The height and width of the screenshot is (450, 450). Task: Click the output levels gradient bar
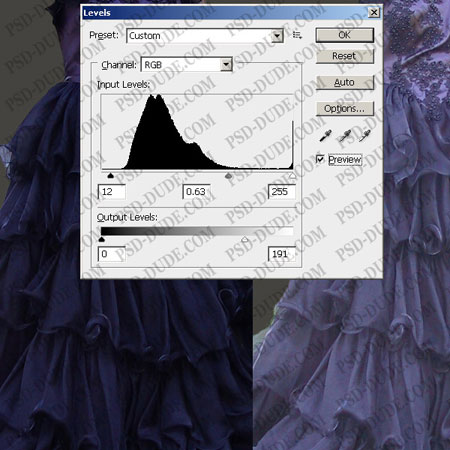(x=197, y=231)
